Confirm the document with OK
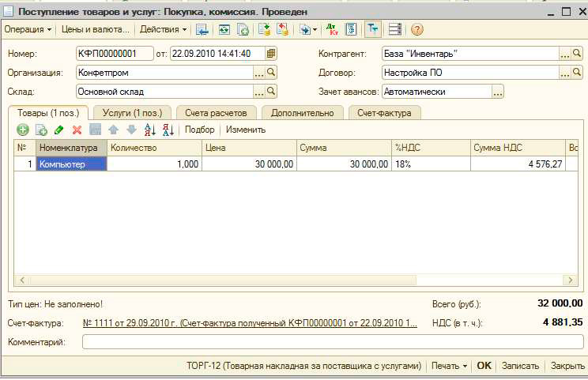Screen dimensions: 588x380 pyautogui.click(x=484, y=366)
